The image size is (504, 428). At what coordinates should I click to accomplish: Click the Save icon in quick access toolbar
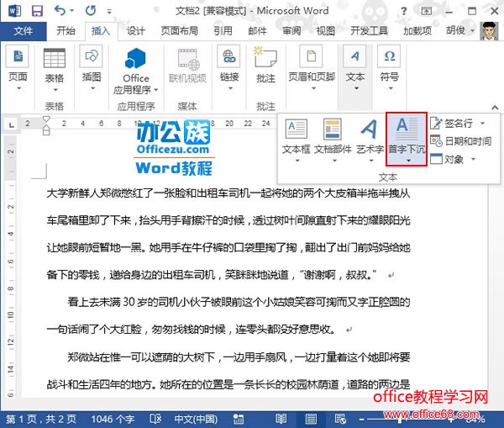(37, 11)
